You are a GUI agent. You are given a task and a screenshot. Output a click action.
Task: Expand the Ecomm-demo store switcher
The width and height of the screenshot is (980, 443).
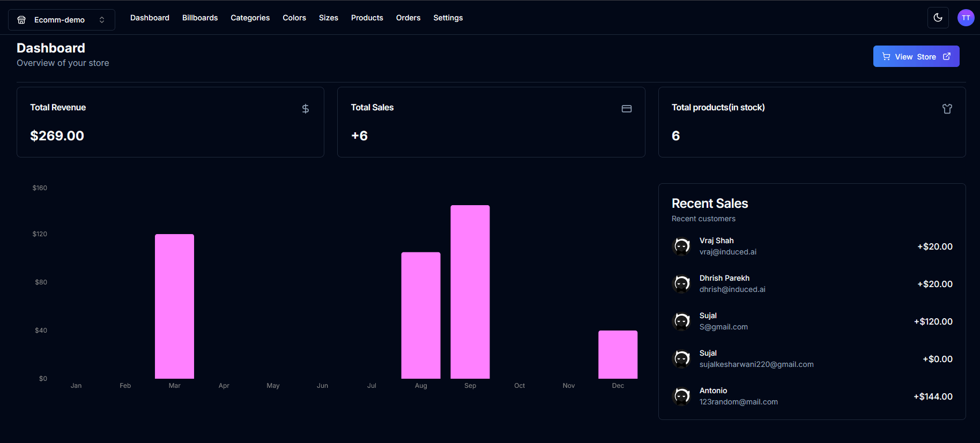tap(61, 20)
